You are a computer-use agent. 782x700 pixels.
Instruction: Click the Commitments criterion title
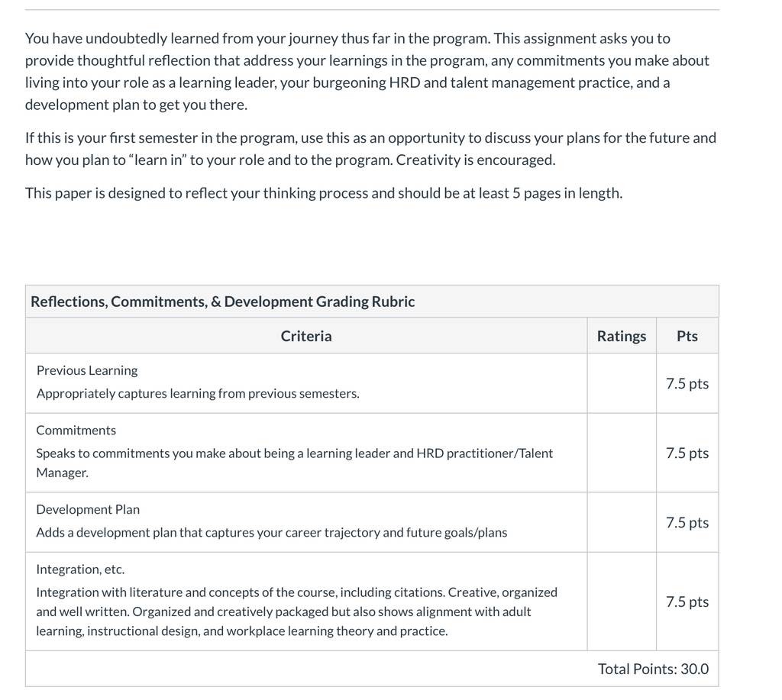point(76,431)
